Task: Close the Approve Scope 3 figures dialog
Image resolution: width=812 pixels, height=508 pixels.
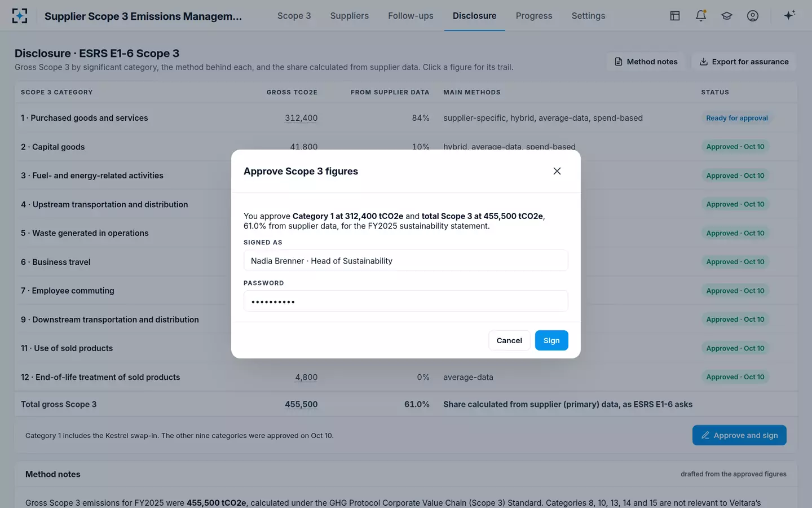Action: click(x=557, y=171)
